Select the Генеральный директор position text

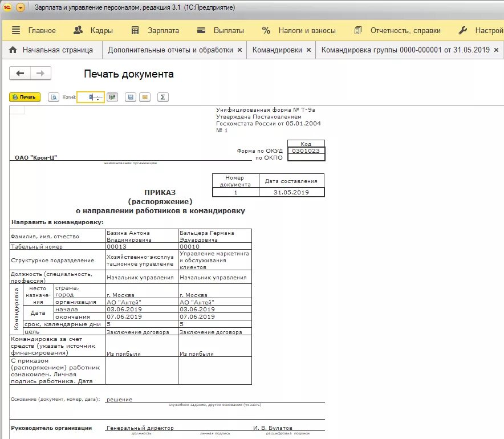[140, 428]
